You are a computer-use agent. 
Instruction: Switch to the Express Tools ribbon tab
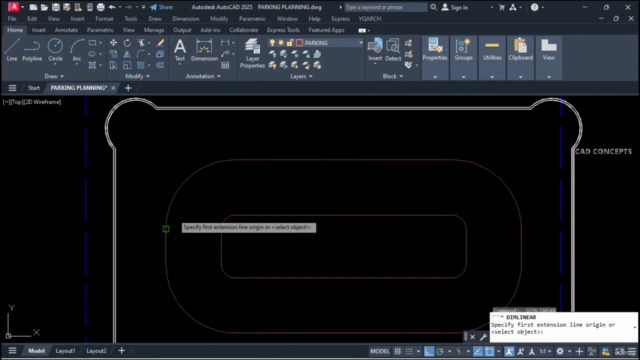[x=283, y=30]
